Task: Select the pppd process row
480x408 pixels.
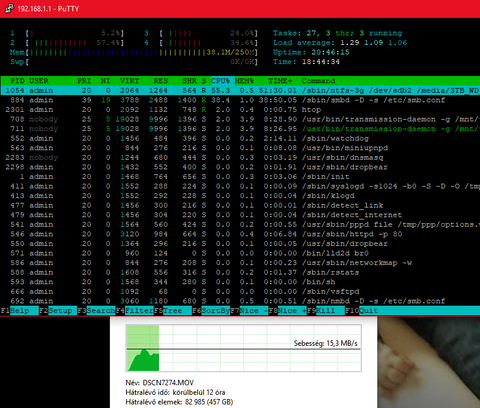Action: point(240,225)
